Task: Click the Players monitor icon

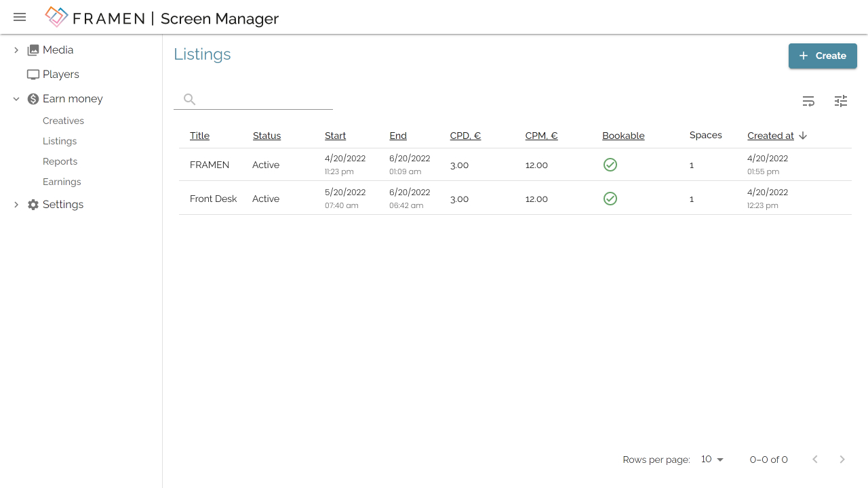Action: (x=33, y=75)
